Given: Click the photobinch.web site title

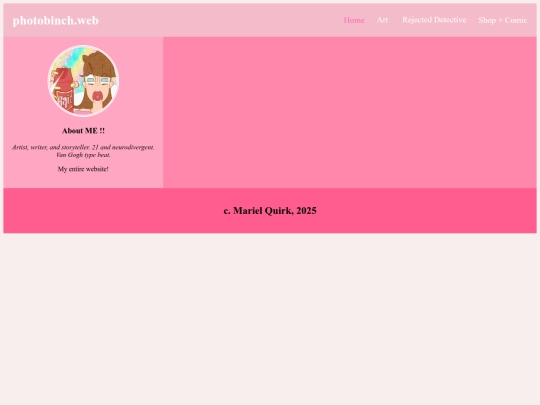Looking at the screenshot, I should tap(55, 20).
